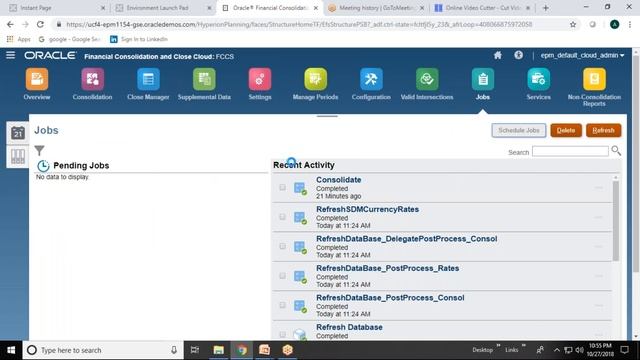This screenshot has height=360, width=640.
Task: Open Chrome profile avatar
Action: tap(614, 24)
